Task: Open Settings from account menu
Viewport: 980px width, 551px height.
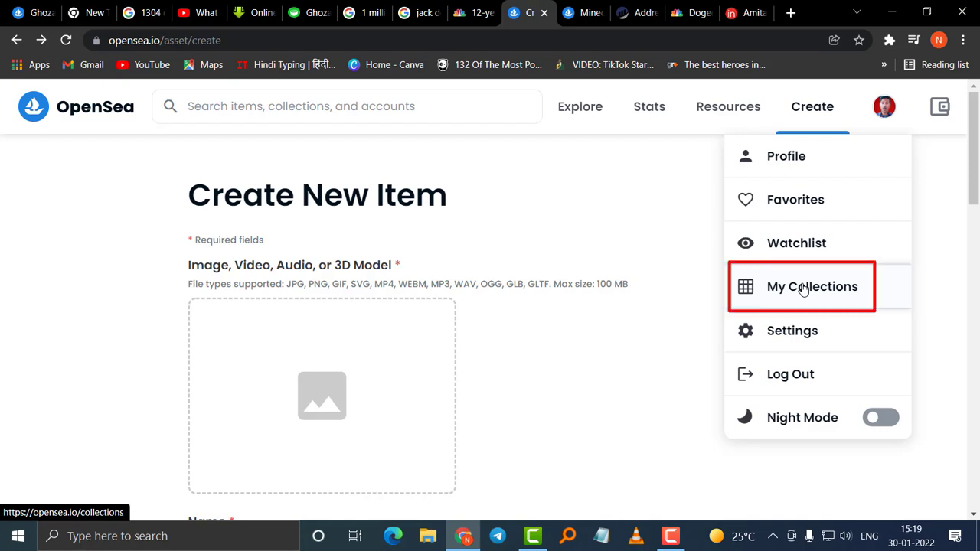Action: [818, 331]
